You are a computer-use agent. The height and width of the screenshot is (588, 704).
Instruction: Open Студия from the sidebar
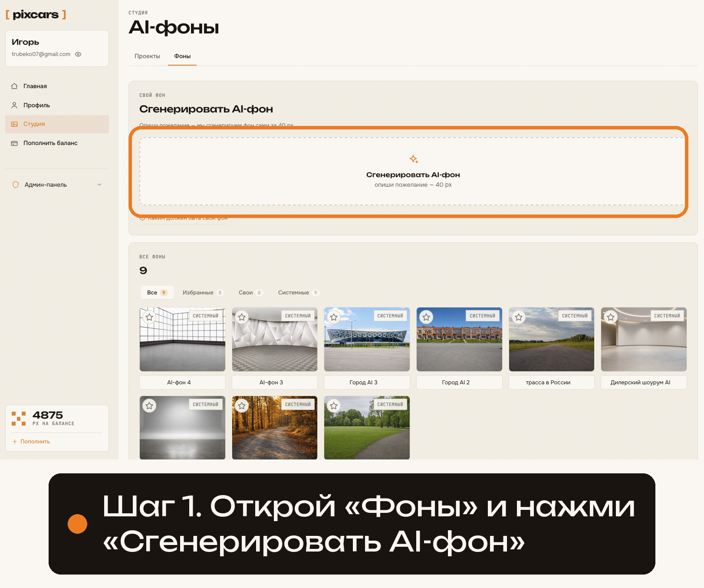(57, 124)
